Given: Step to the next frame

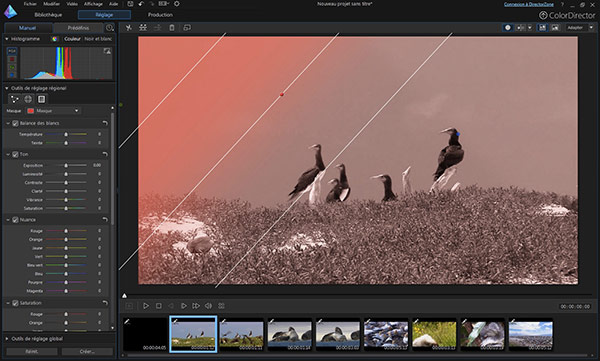Looking at the screenshot, I should pos(184,306).
